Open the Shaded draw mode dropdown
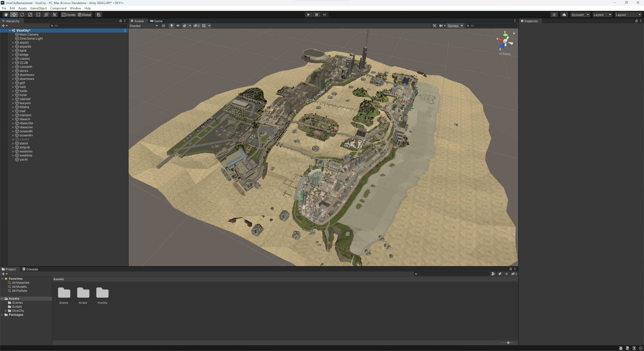 (x=144, y=26)
